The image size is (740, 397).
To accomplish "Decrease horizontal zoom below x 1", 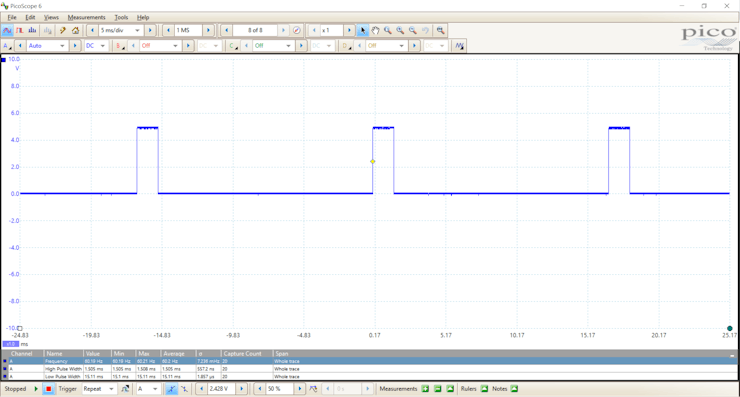I will (x=314, y=30).
